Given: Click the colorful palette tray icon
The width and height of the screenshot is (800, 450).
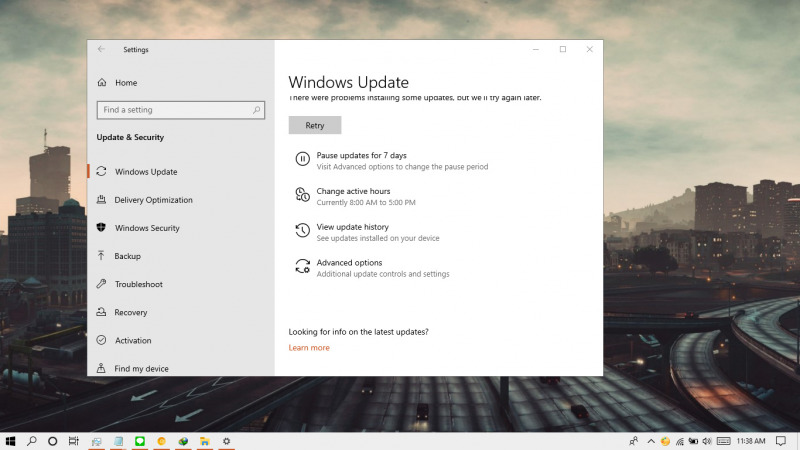Looking at the screenshot, I should coord(665,441).
